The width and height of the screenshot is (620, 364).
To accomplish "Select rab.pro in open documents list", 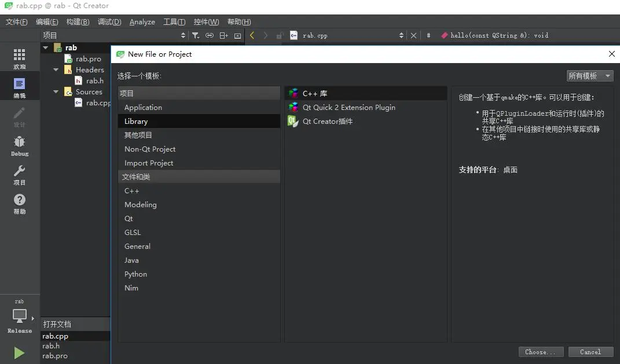I will coord(75,356).
